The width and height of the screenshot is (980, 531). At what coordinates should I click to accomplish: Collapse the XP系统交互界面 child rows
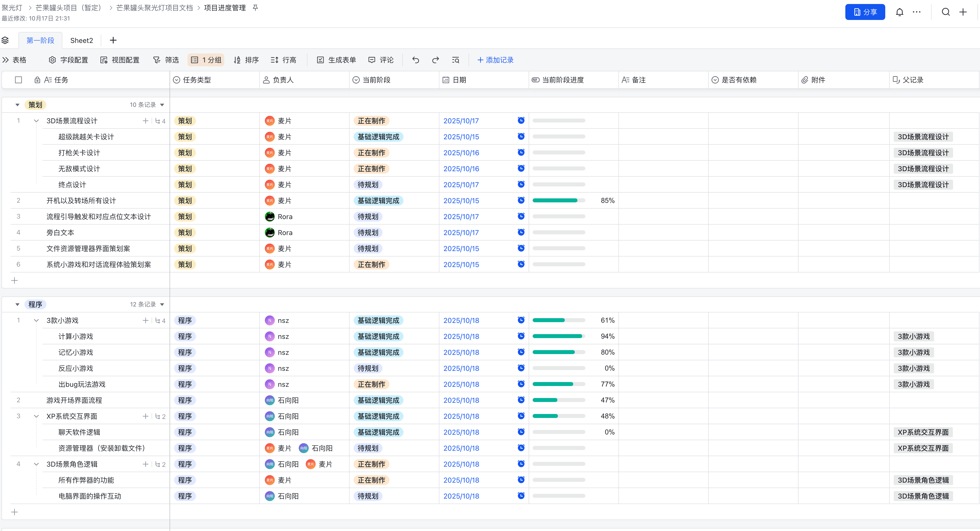pos(36,416)
